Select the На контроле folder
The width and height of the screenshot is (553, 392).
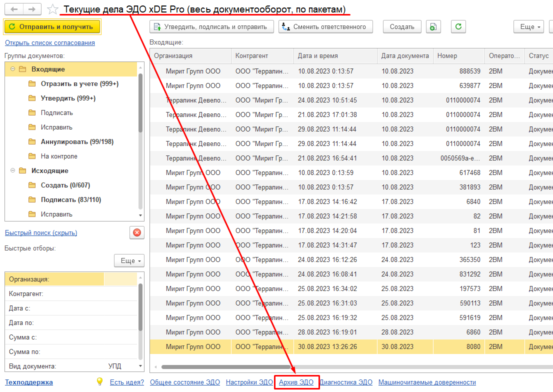point(59,156)
